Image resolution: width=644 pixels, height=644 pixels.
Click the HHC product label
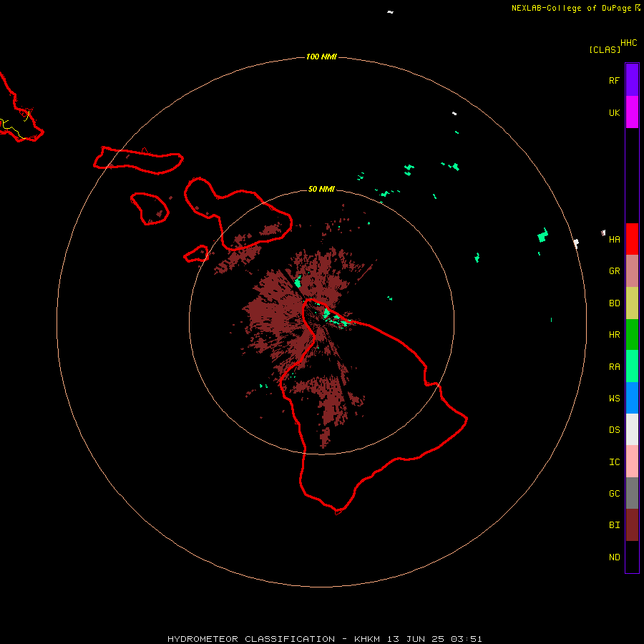[628, 43]
